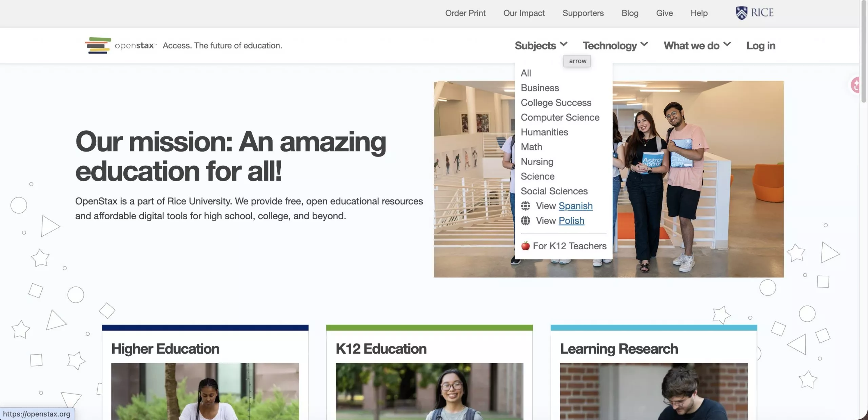Click globe icon beside View Polish
868x420 pixels.
(x=526, y=221)
